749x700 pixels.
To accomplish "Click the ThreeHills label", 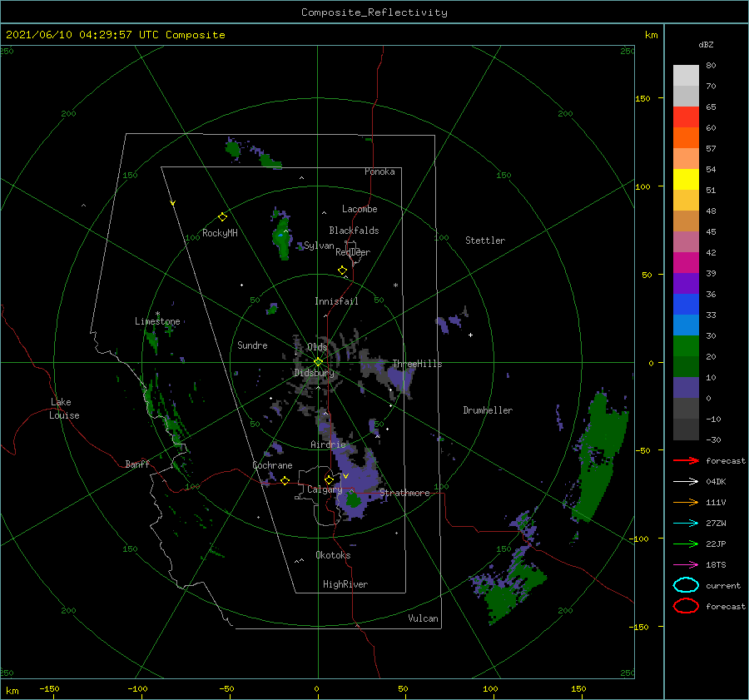I will click(x=417, y=364).
